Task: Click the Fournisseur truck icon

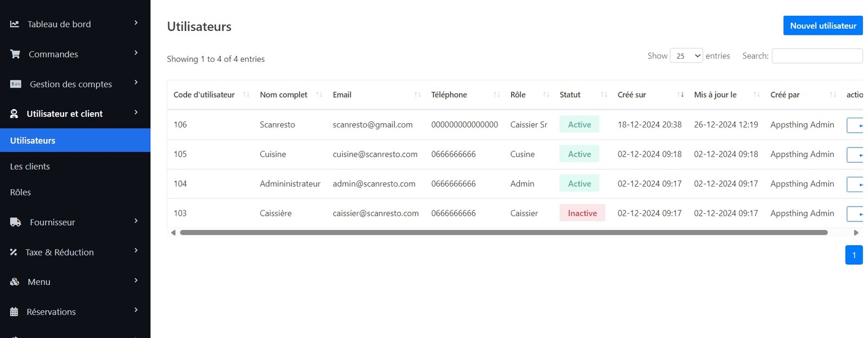Action: click(16, 222)
